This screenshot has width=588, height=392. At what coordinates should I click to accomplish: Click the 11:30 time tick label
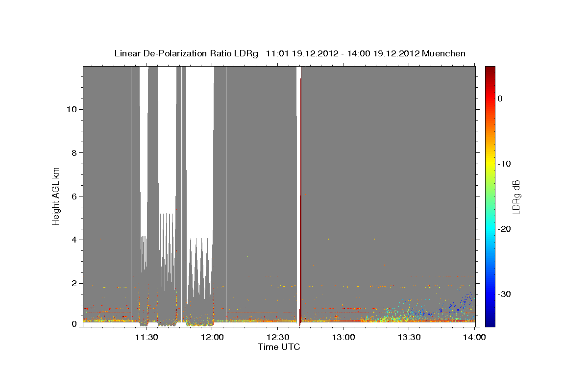[x=147, y=337]
